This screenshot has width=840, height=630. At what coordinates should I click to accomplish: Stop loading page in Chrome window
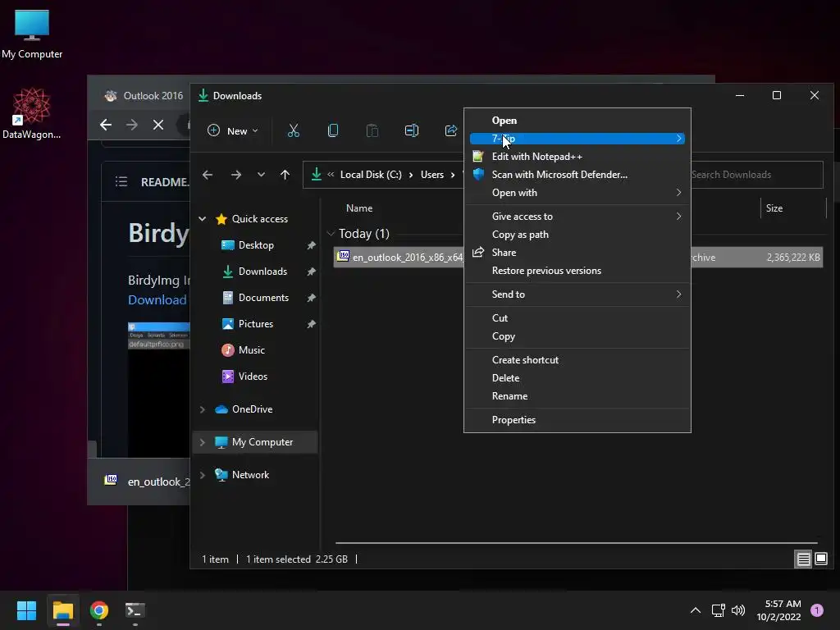158,126
